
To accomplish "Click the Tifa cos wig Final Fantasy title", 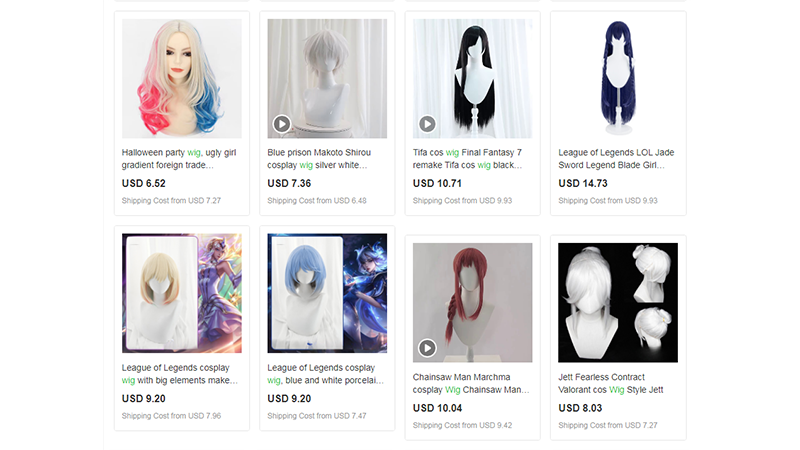I will coord(467,159).
